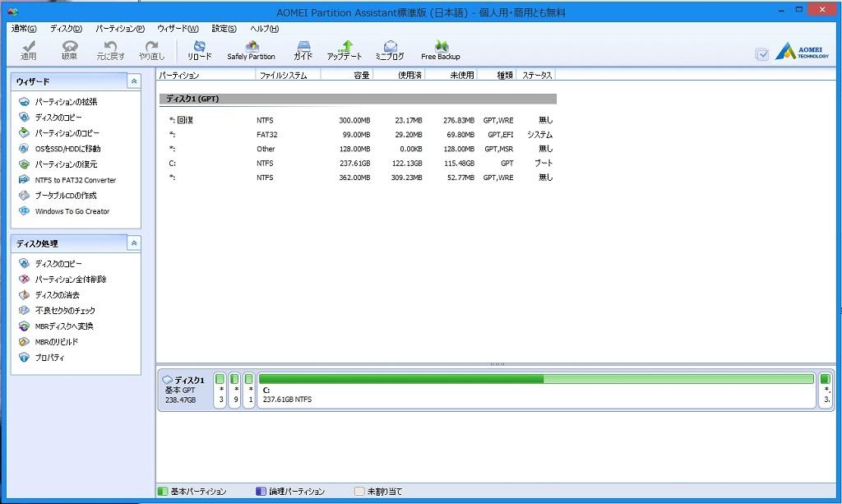The width and height of the screenshot is (842, 504).
Task: Open ブータブルCDの作成 wizard
Action: click(x=58, y=196)
